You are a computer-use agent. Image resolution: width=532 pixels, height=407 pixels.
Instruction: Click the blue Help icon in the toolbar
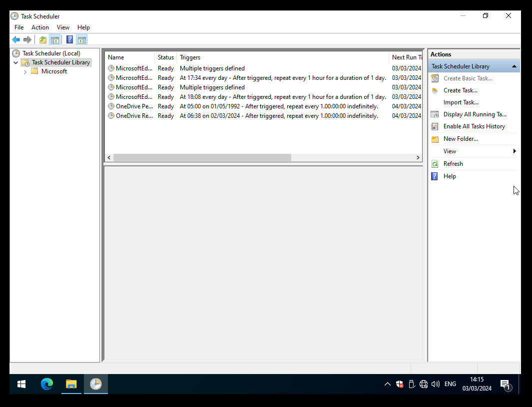click(70, 40)
